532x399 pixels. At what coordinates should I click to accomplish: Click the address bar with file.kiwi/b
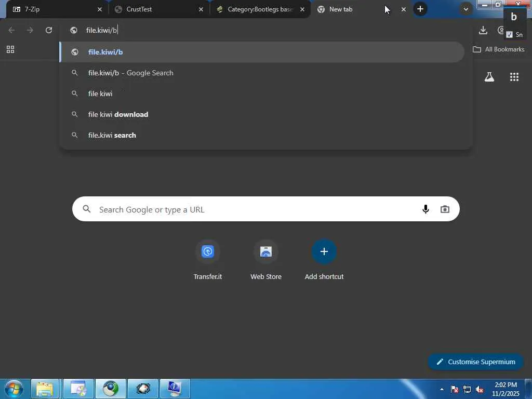click(x=264, y=30)
